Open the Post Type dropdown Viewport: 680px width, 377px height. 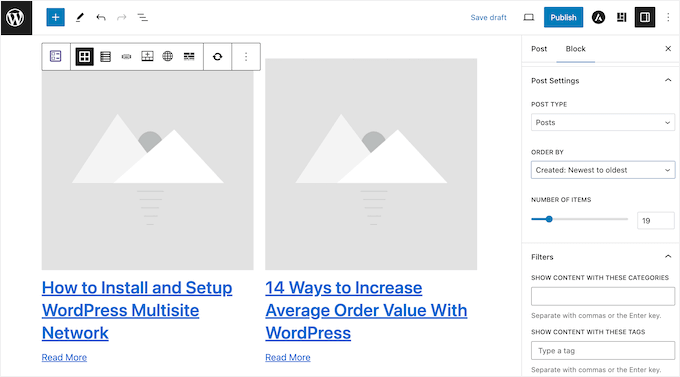coord(603,122)
